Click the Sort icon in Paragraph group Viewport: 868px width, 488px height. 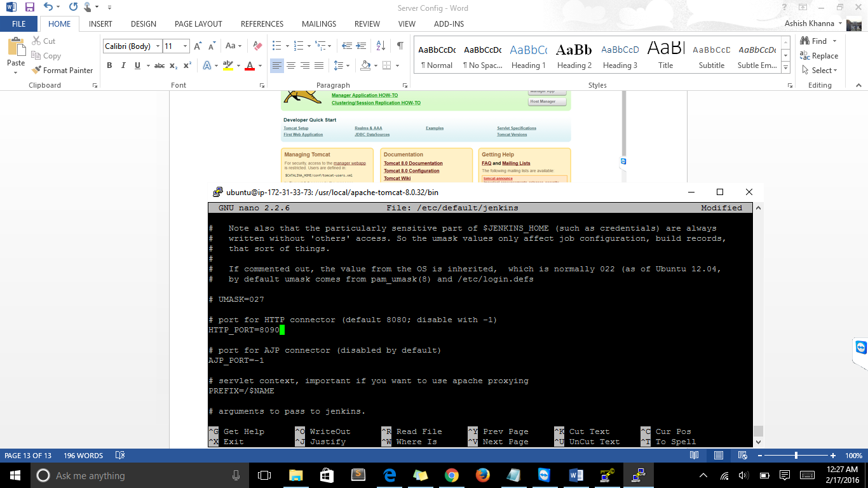point(381,46)
